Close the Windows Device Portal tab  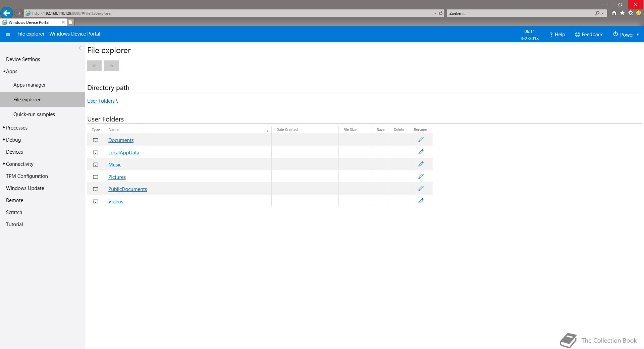tap(63, 22)
